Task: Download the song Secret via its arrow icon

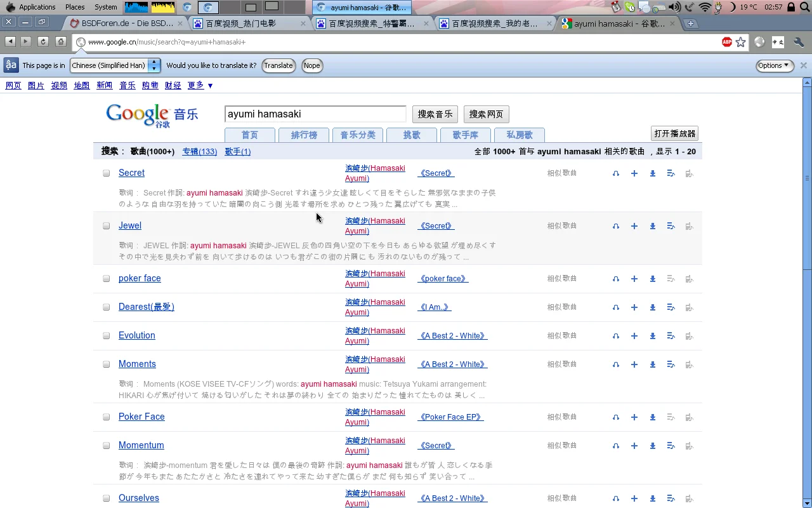Action: tap(652, 173)
